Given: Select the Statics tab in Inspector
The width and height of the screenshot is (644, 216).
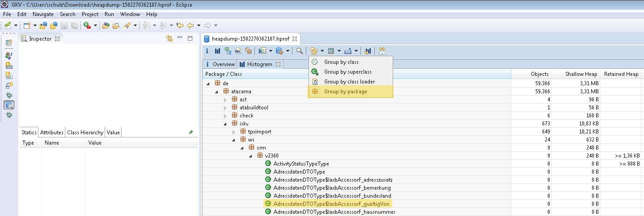Looking at the screenshot, I should [x=29, y=133].
